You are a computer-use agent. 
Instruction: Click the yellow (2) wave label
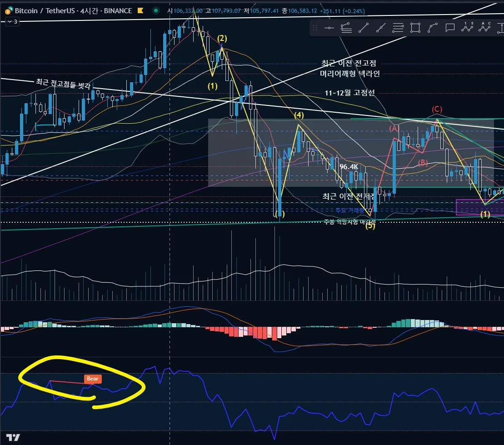222,38
